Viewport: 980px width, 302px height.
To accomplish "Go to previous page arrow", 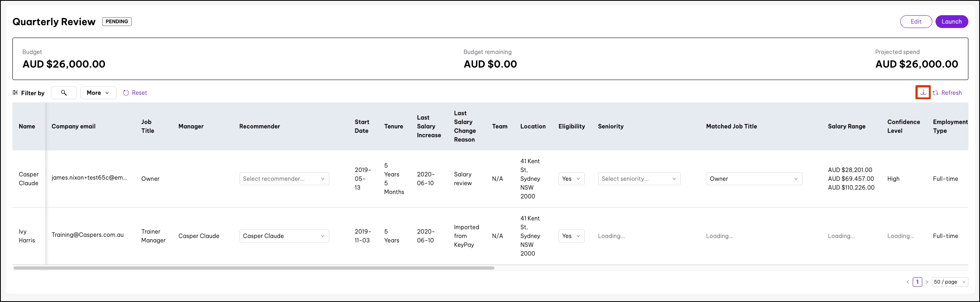I will (907, 282).
